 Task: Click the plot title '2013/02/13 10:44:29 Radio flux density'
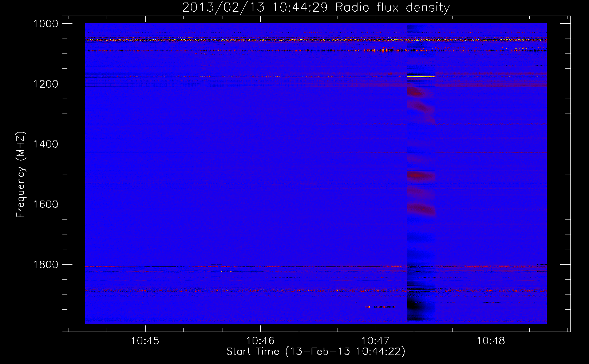(316, 7)
